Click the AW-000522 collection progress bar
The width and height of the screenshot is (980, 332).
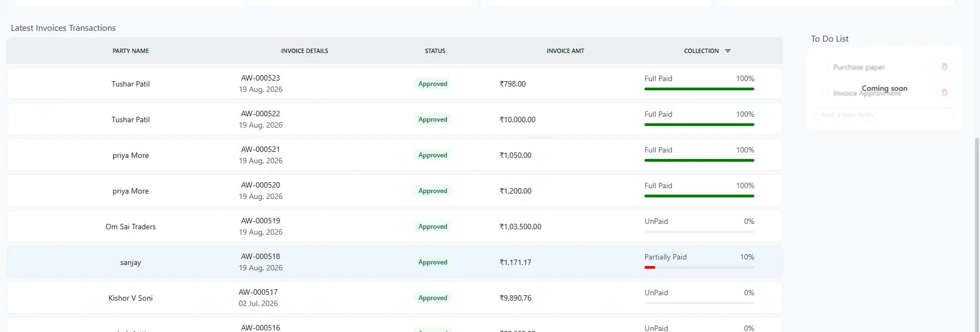699,124
